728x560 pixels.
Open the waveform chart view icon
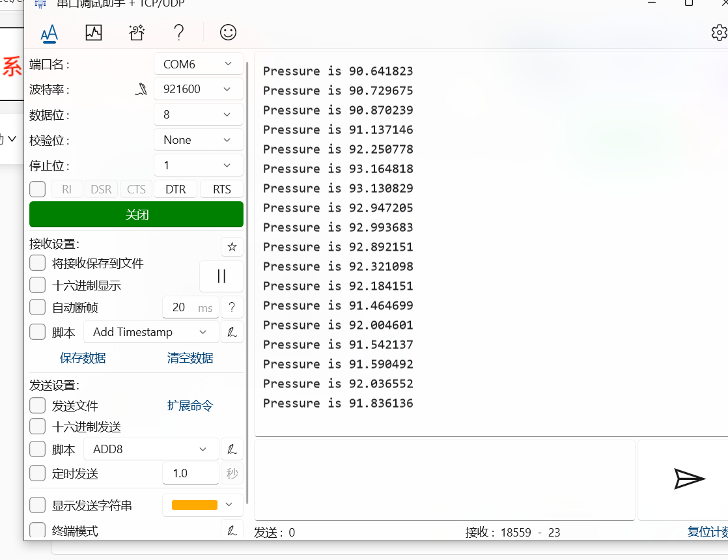click(94, 33)
